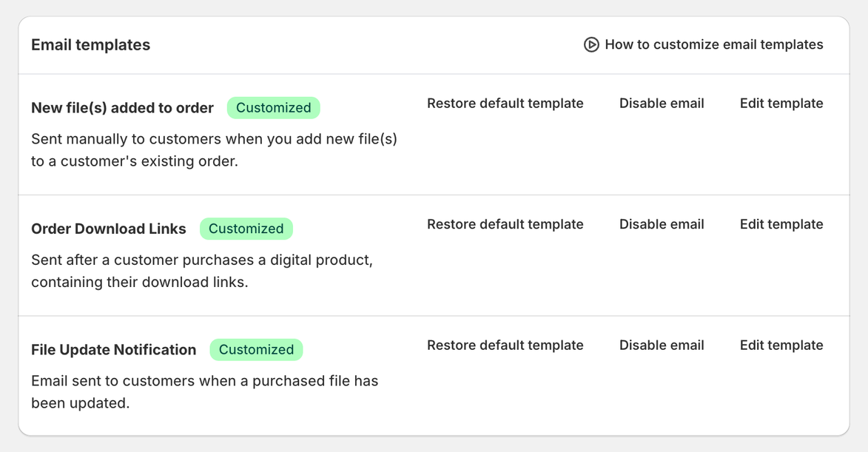Restore default template for New file(s) added to order
The image size is (868, 452).
point(505,104)
